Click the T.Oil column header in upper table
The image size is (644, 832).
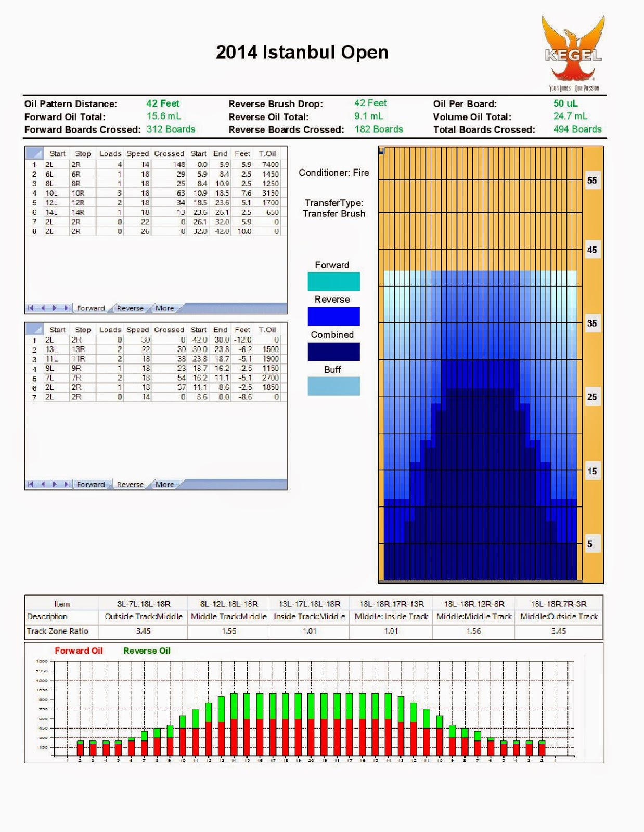(x=267, y=153)
